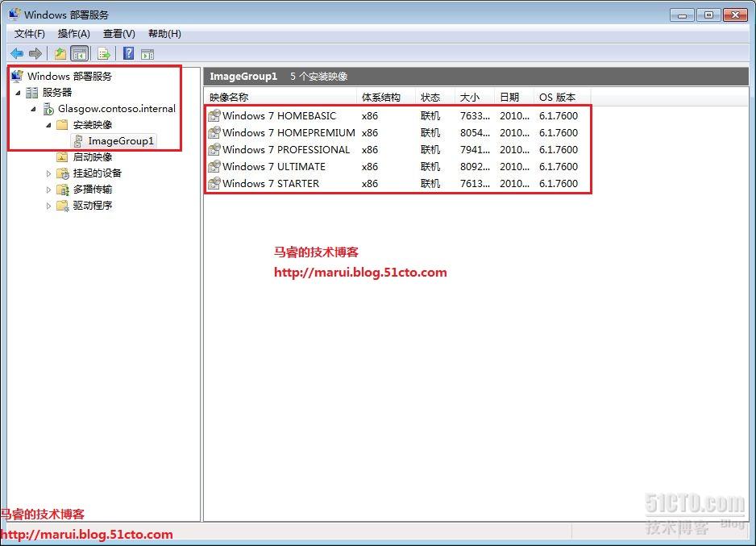
Task: Sort by 状态 column header
Action: click(x=435, y=98)
